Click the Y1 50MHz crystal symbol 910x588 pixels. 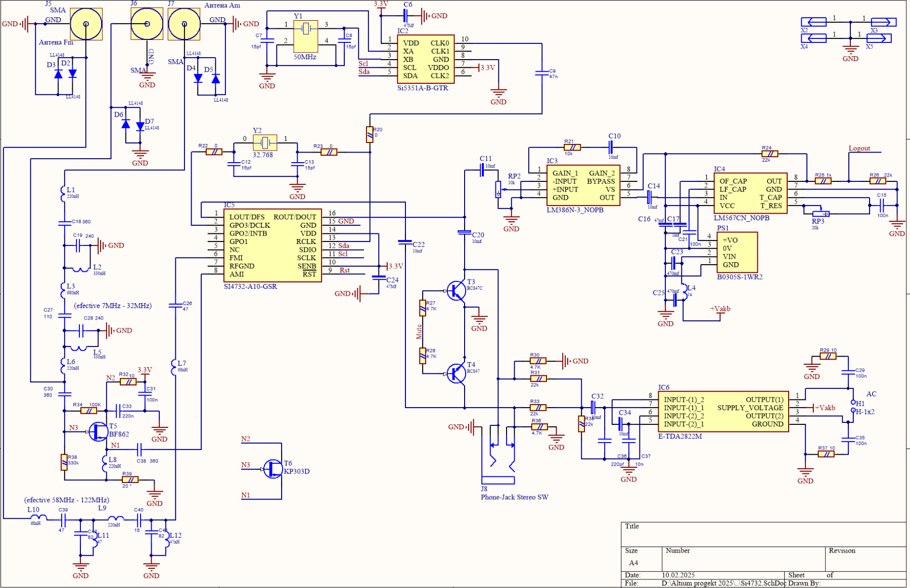(305, 36)
